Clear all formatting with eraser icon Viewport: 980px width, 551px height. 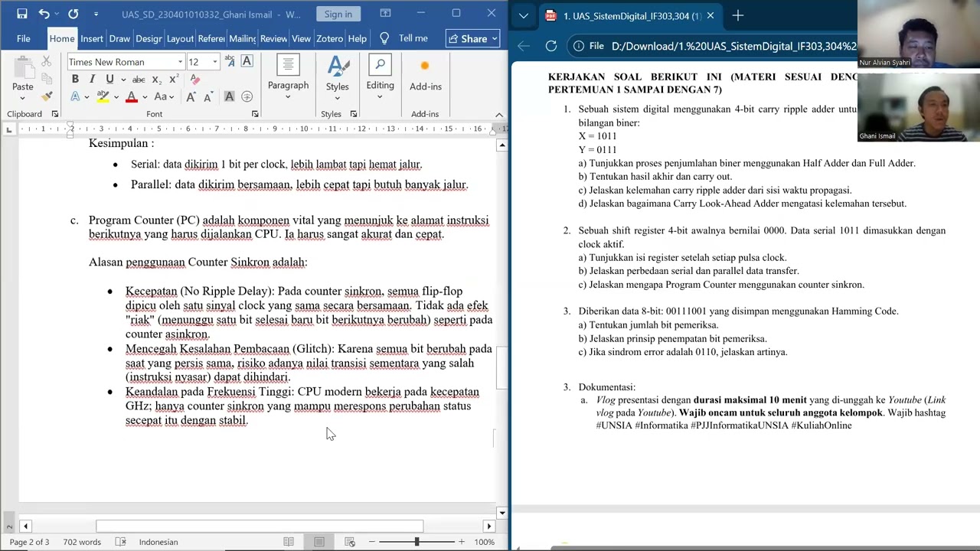click(x=195, y=80)
